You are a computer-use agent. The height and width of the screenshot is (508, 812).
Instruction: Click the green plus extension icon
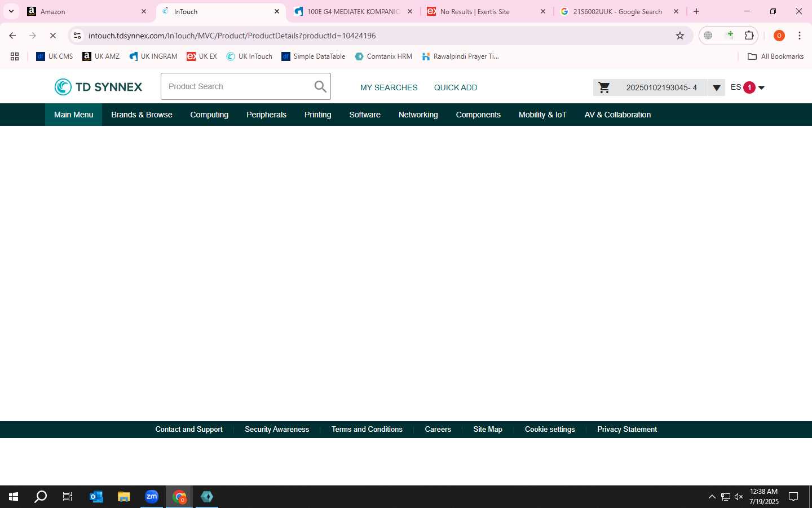pyautogui.click(x=730, y=35)
